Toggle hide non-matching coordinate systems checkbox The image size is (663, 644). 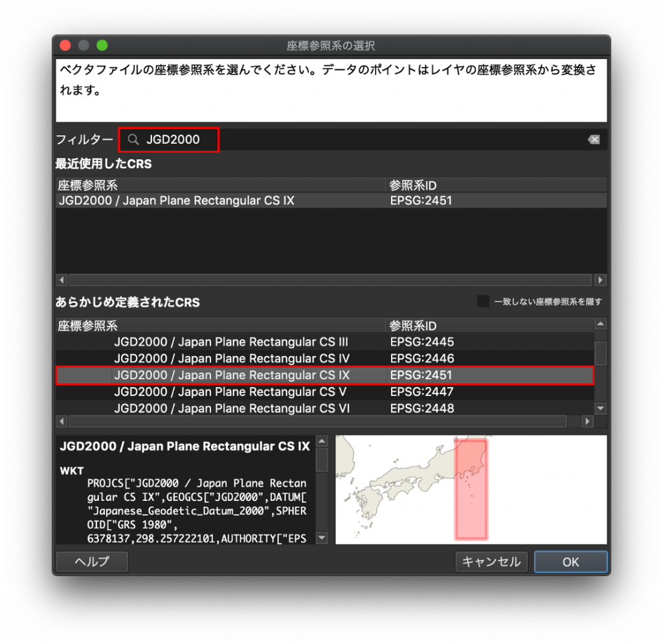pos(483,302)
